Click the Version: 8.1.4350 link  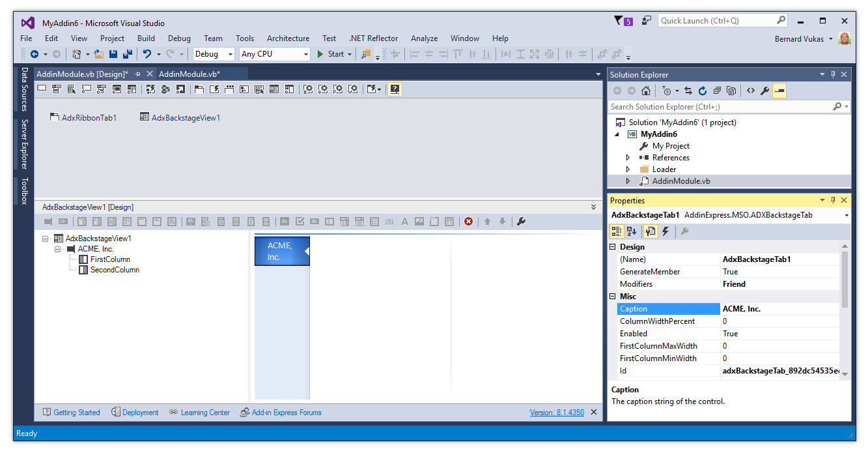click(x=557, y=413)
